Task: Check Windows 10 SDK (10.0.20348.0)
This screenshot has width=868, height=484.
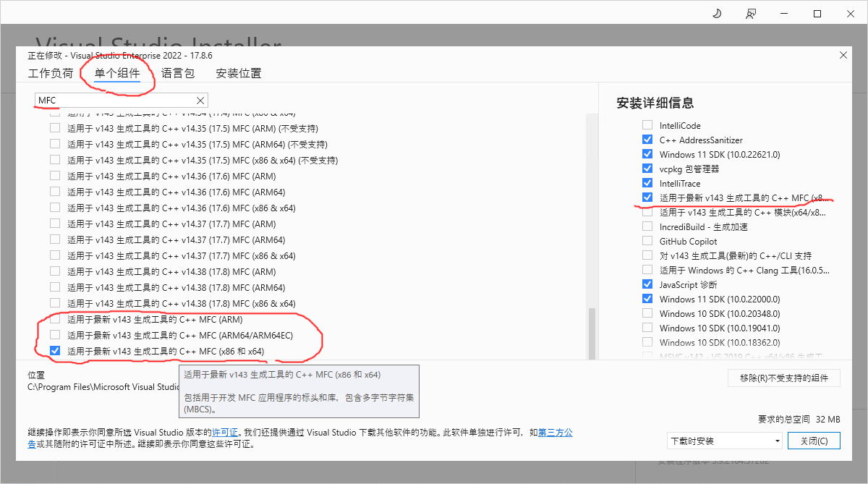Action: [x=647, y=314]
